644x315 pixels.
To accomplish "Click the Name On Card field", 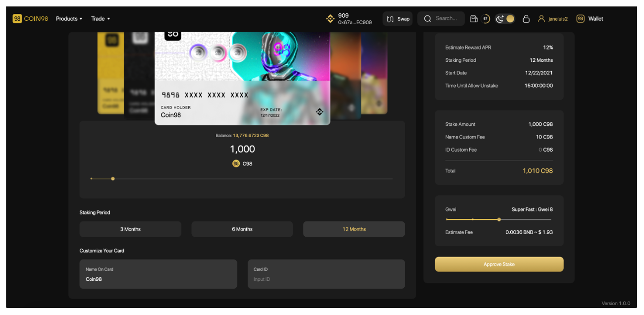I will click(x=159, y=274).
